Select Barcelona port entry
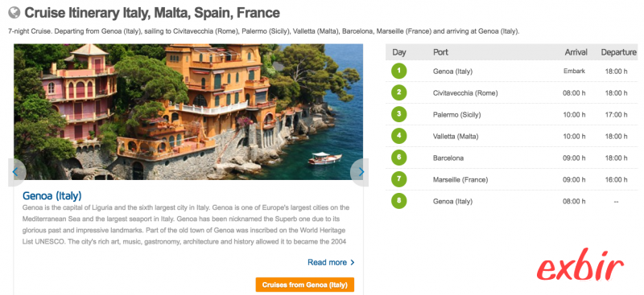This screenshot has height=295, width=644. tap(448, 158)
